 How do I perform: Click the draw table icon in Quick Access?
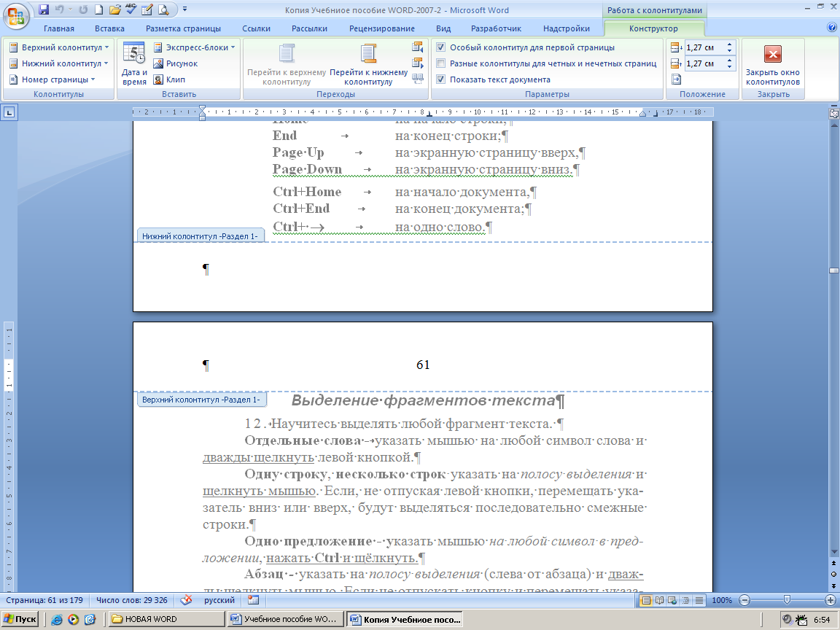tap(147, 9)
